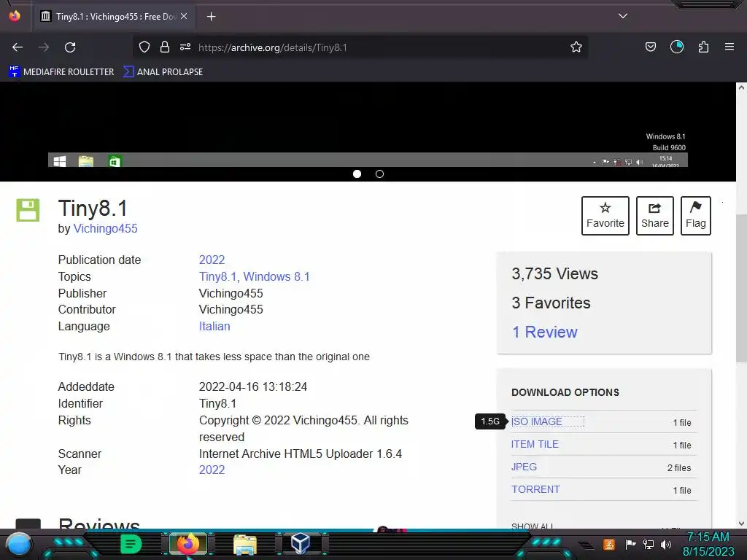Open the Tiny8.1 topic link
This screenshot has height=560, width=747.
click(x=217, y=276)
